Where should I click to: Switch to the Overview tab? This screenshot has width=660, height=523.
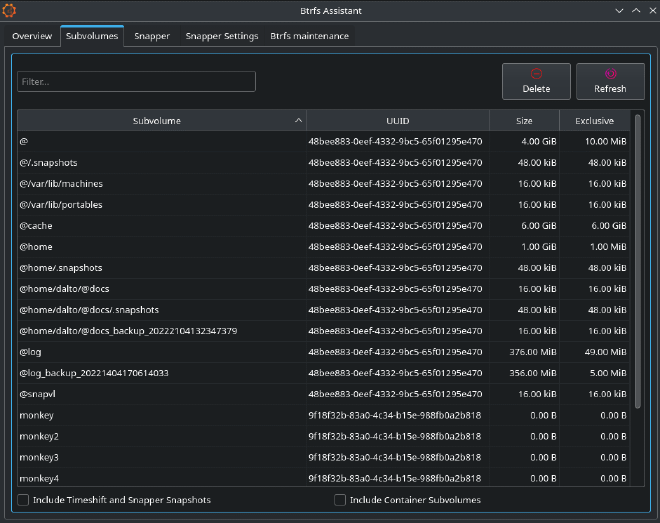pyautogui.click(x=32, y=36)
